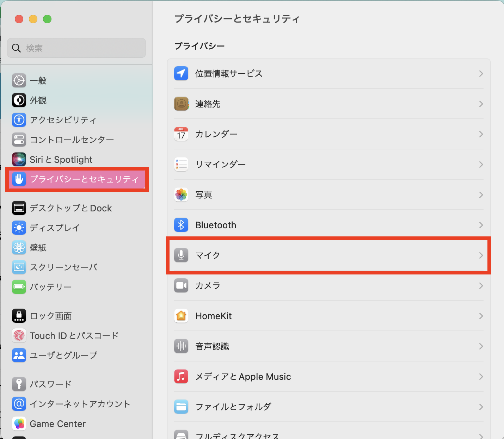Click the Bluetooth icon in privacy list
504x439 pixels.
(x=181, y=225)
